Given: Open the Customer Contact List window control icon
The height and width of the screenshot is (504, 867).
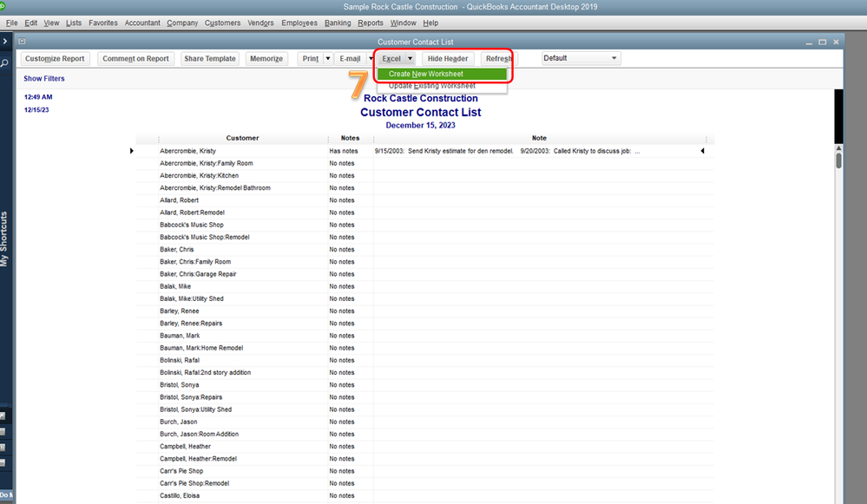Looking at the screenshot, I should [x=22, y=42].
